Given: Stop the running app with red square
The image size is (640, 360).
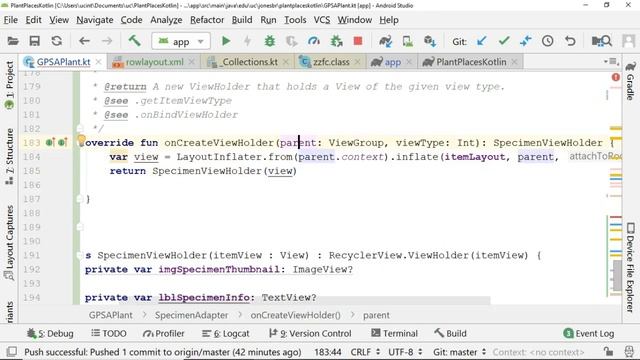Looking at the screenshot, I should pos(358,41).
